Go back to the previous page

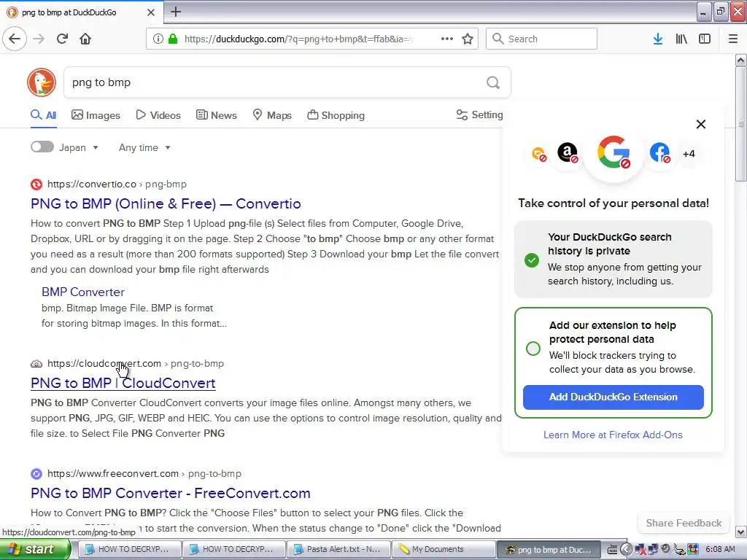pos(15,39)
